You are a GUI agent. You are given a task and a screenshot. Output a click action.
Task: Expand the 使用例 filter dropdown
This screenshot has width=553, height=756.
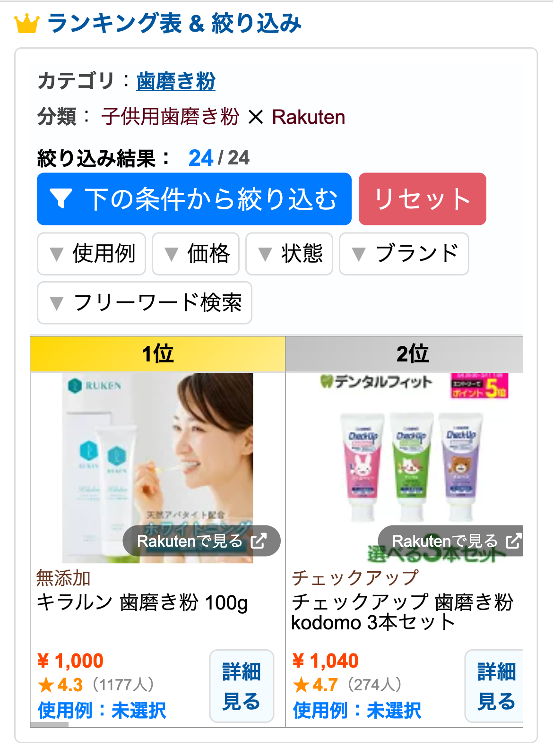(91, 254)
